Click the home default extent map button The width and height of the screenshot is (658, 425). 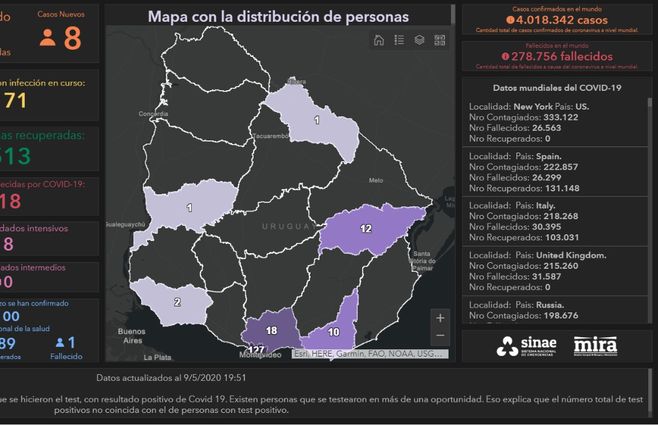coord(379,40)
